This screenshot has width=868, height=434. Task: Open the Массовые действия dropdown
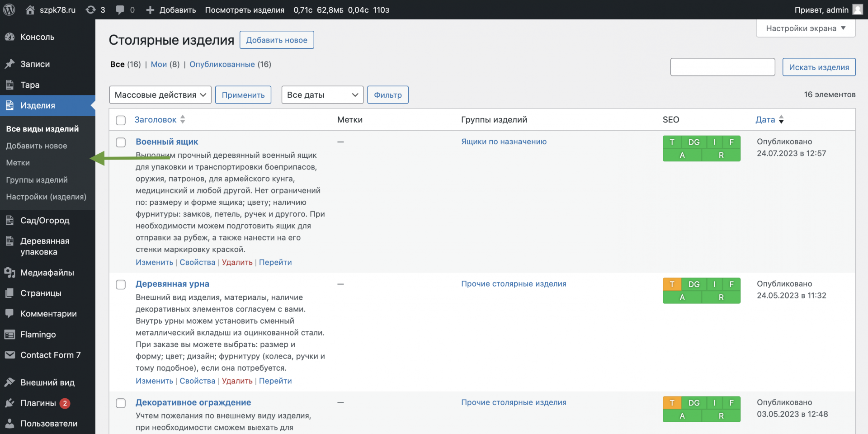pos(160,95)
